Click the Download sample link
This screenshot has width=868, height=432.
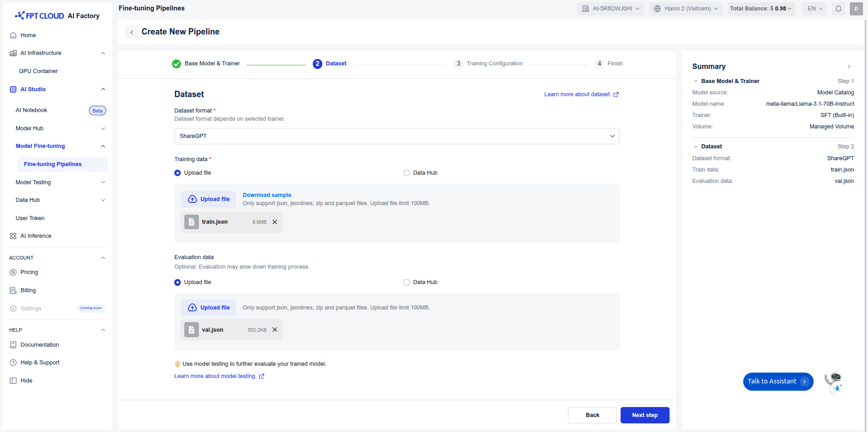pos(267,195)
